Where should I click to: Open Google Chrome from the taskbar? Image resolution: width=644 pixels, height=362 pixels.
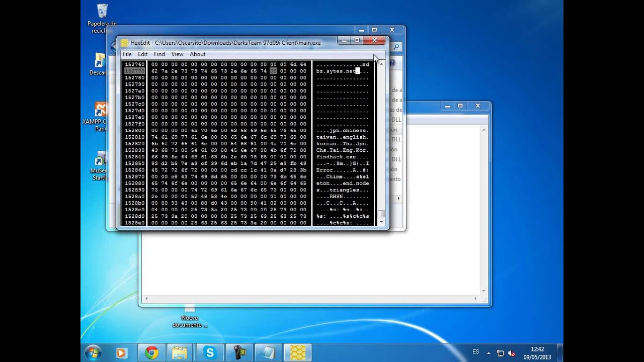click(151, 353)
